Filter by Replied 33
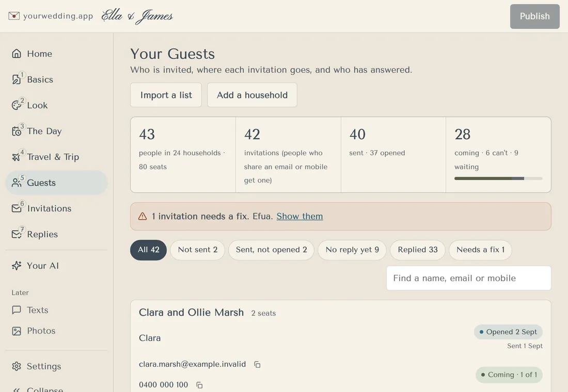 (x=418, y=250)
